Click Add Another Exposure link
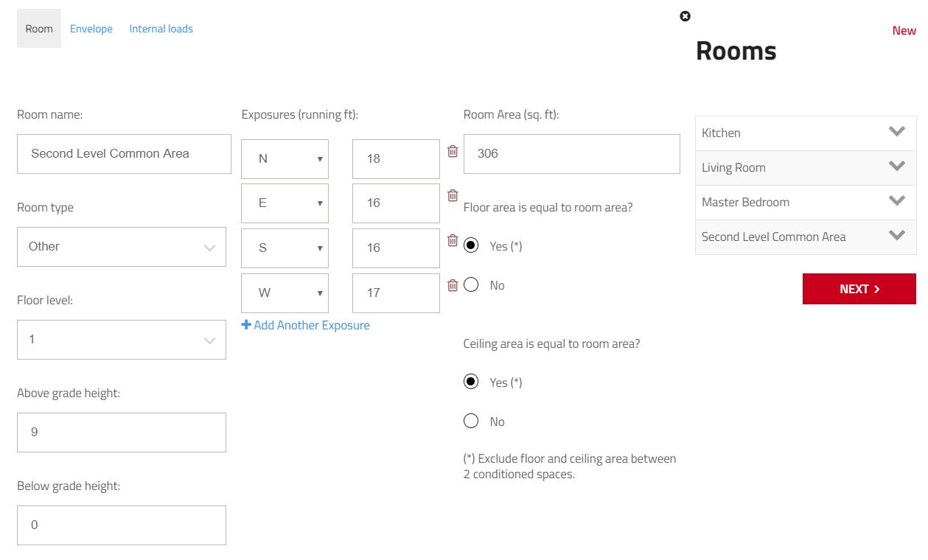The width and height of the screenshot is (928, 560). click(x=306, y=325)
